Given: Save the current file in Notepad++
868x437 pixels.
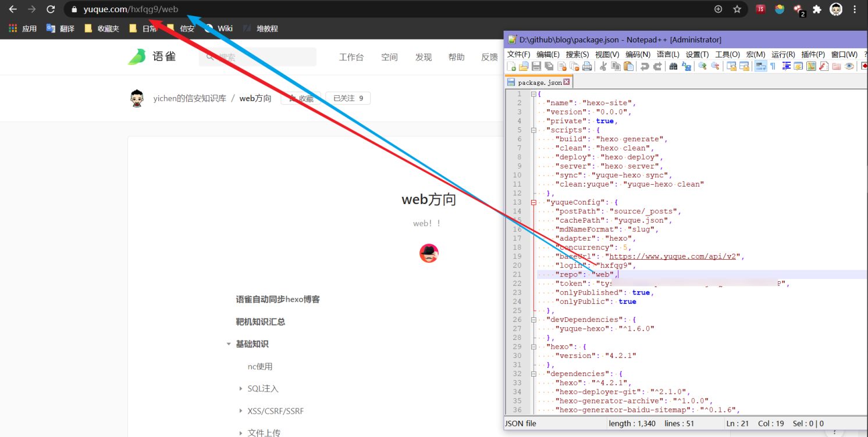Looking at the screenshot, I should 536,66.
